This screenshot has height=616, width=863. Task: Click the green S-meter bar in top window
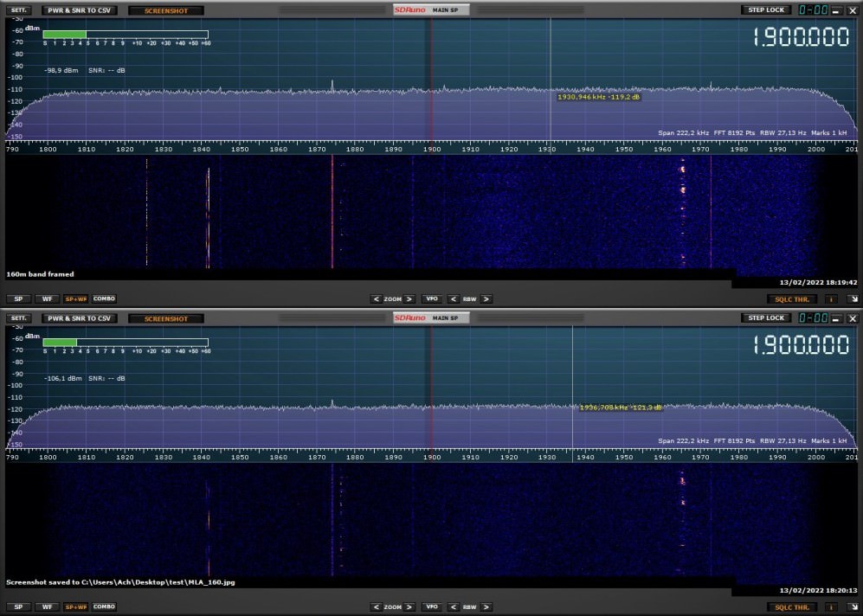click(x=64, y=35)
